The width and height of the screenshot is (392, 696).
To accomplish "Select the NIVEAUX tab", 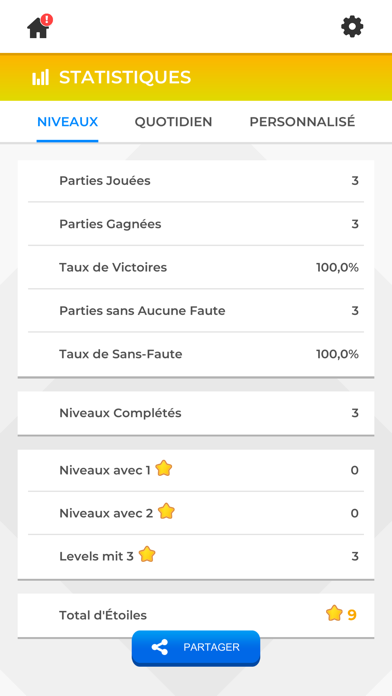I will click(x=67, y=122).
